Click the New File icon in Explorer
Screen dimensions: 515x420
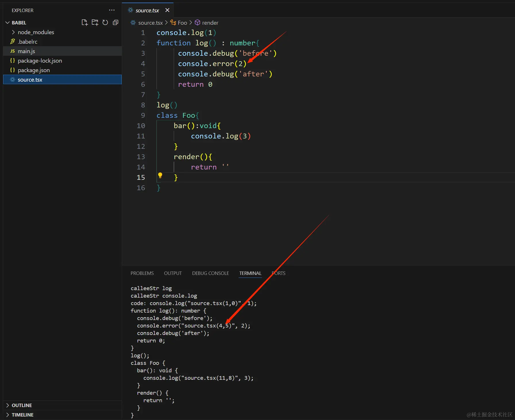tap(85, 22)
